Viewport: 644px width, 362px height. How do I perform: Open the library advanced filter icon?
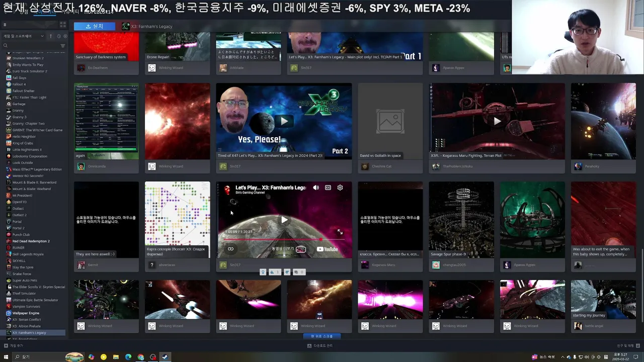coord(63,46)
